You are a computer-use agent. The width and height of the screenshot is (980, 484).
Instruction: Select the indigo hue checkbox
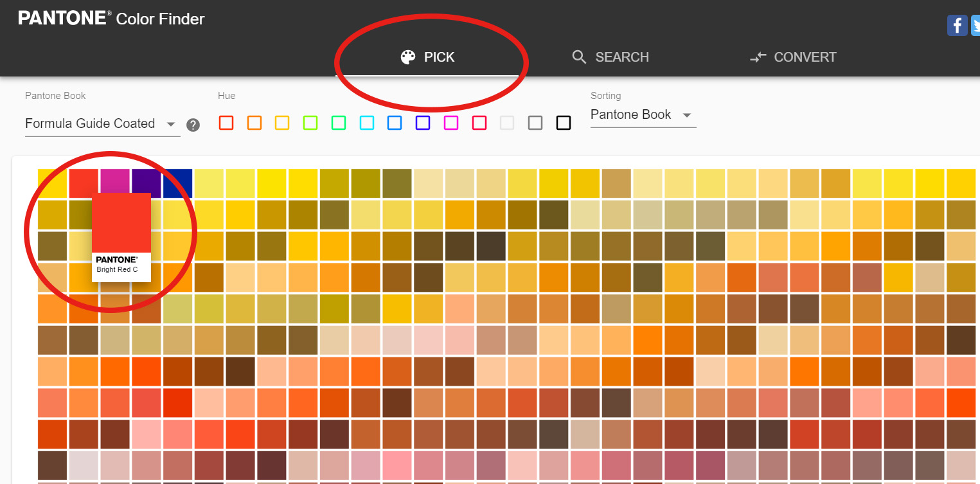point(423,123)
